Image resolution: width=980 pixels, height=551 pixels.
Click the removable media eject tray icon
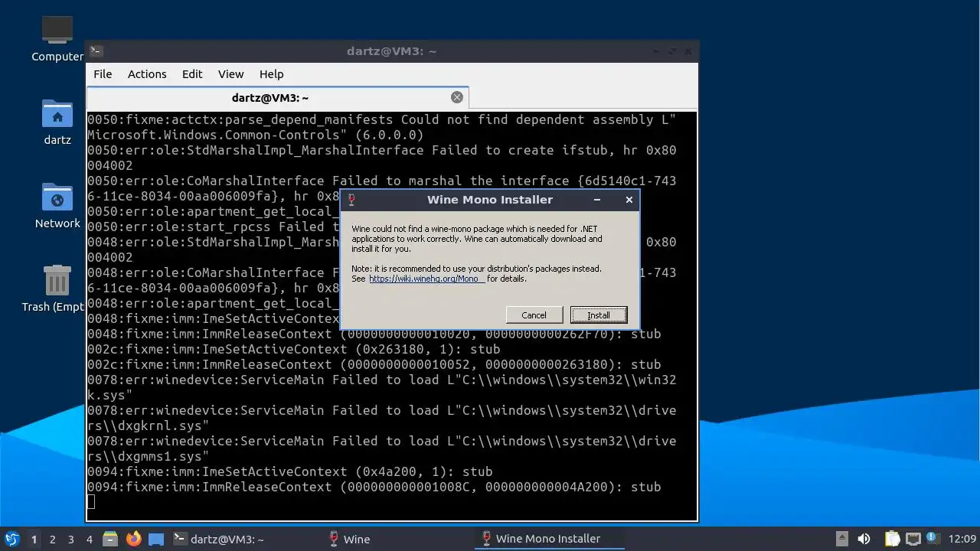click(841, 539)
